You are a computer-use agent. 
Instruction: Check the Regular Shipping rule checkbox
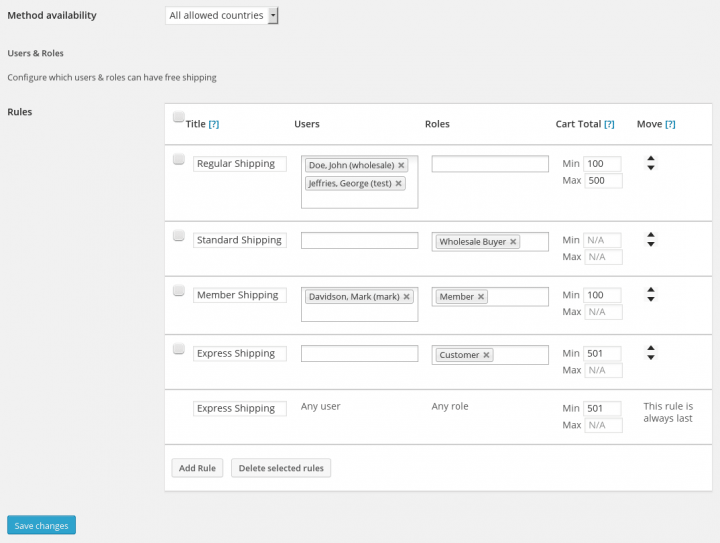point(179,159)
